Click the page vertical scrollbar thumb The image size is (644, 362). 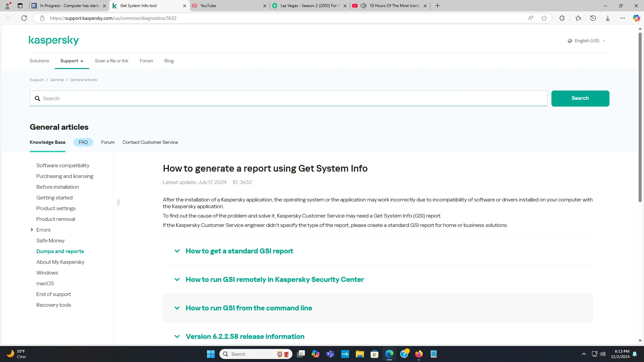640,117
